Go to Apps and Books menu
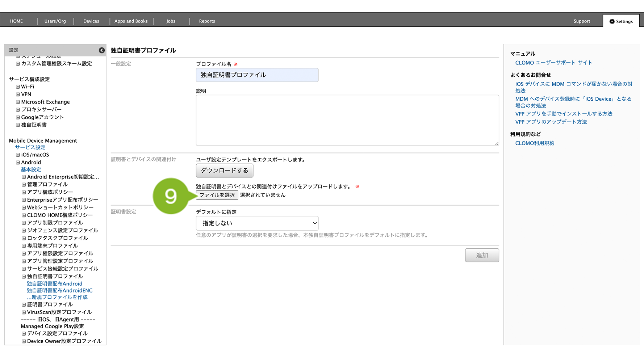The height and width of the screenshot is (362, 644). 131,21
